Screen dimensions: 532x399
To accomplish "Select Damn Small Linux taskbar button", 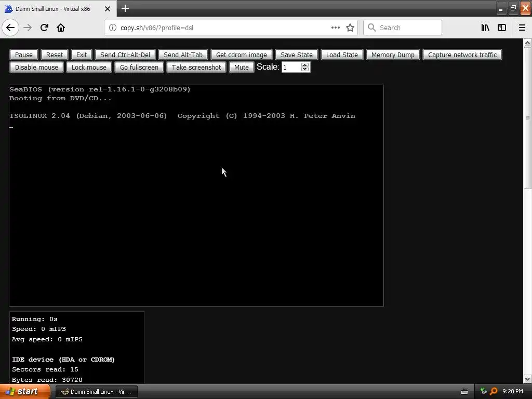I will (96, 392).
